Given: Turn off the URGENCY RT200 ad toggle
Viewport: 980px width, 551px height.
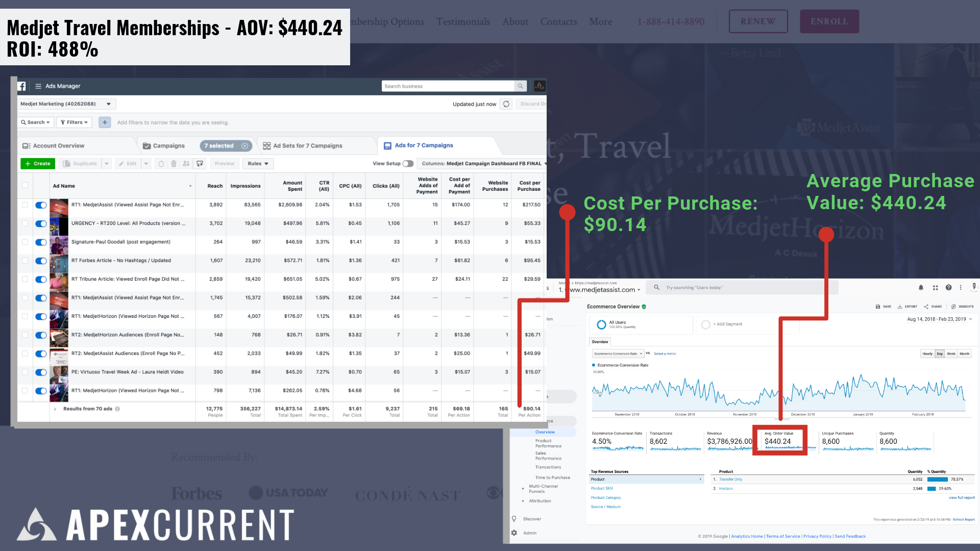Looking at the screenshot, I should 41,223.
